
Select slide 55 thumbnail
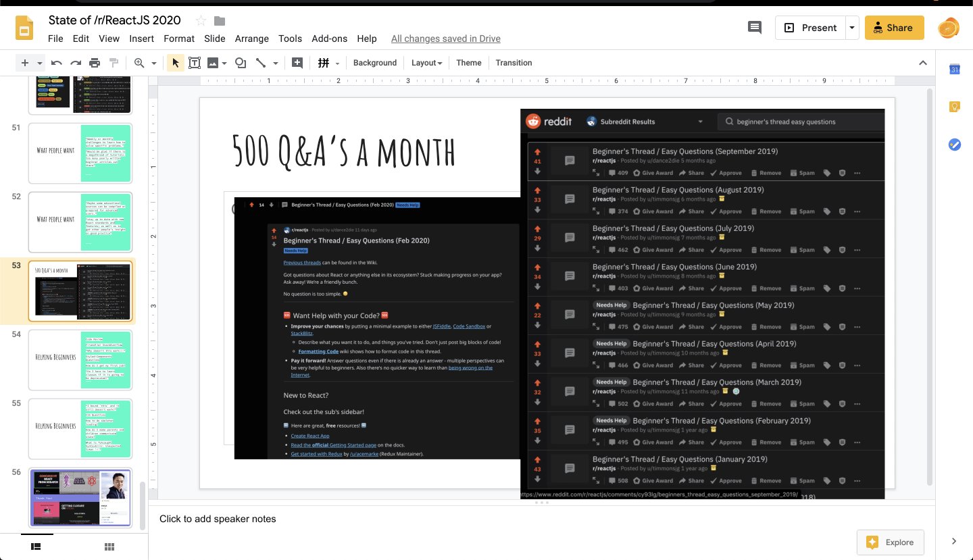pyautogui.click(x=80, y=429)
